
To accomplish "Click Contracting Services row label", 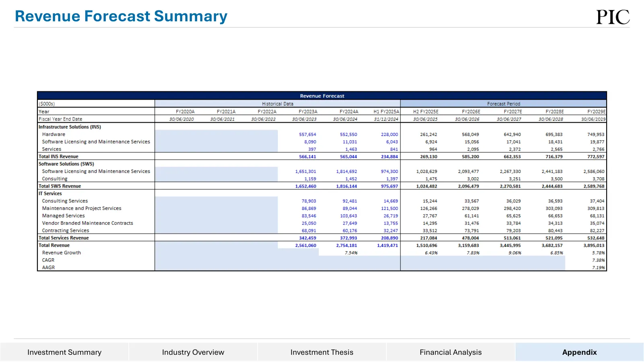I will (x=66, y=230).
